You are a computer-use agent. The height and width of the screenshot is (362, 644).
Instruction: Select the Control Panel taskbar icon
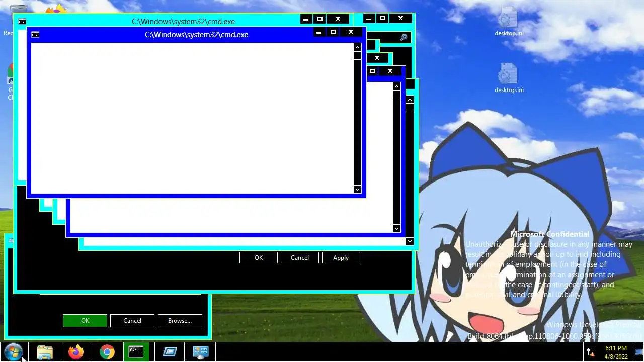(201, 352)
